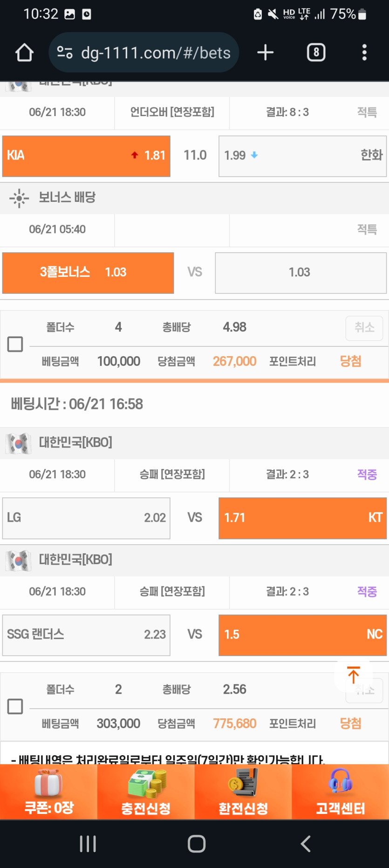Select the KIA 1.81 odds cell
Image resolution: width=389 pixels, height=868 pixels.
coord(86,156)
